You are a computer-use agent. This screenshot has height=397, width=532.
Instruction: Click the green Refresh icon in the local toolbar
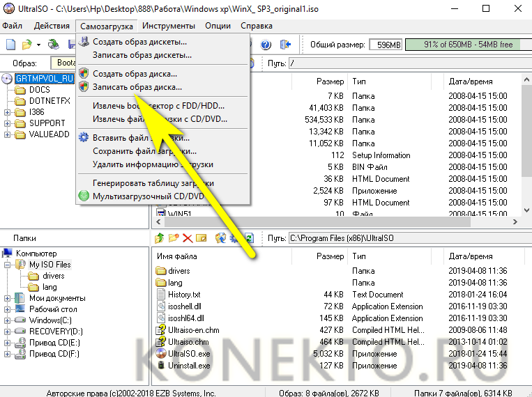250,238
